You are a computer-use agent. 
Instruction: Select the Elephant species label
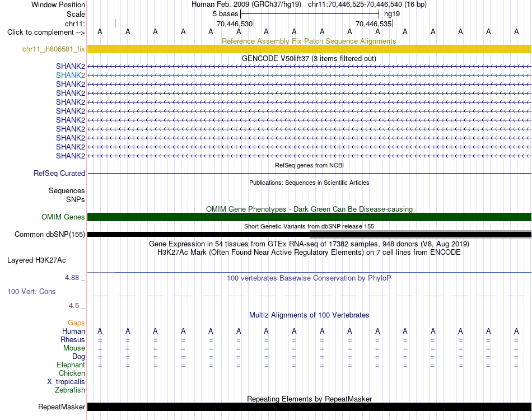(x=71, y=365)
